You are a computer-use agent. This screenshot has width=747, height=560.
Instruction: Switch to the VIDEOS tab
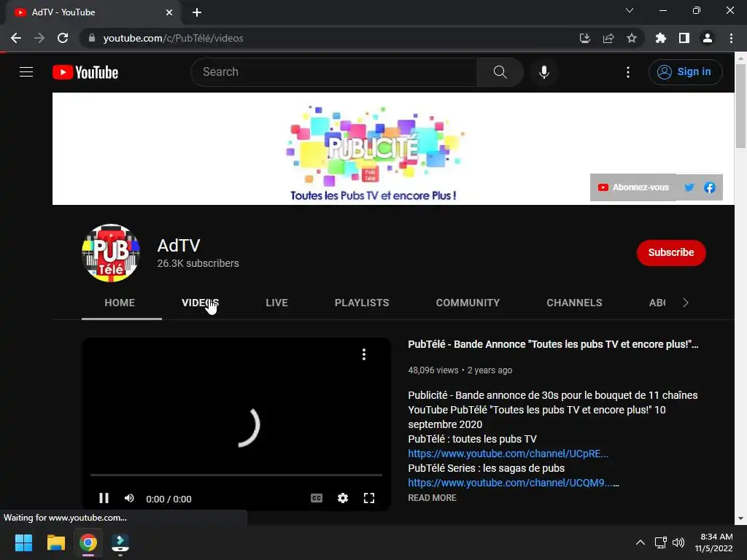tap(200, 303)
